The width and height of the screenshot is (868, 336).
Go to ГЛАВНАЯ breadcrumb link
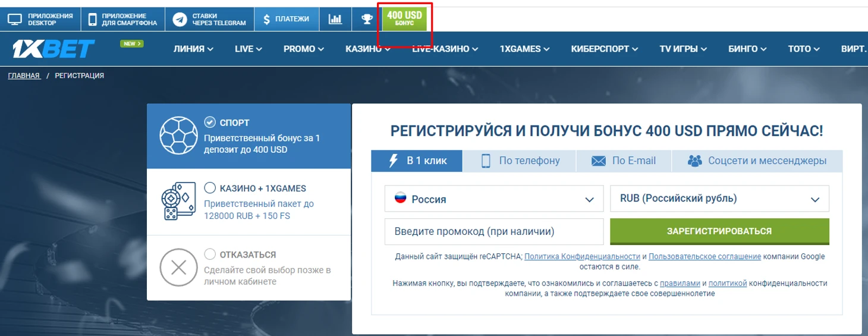pos(24,76)
